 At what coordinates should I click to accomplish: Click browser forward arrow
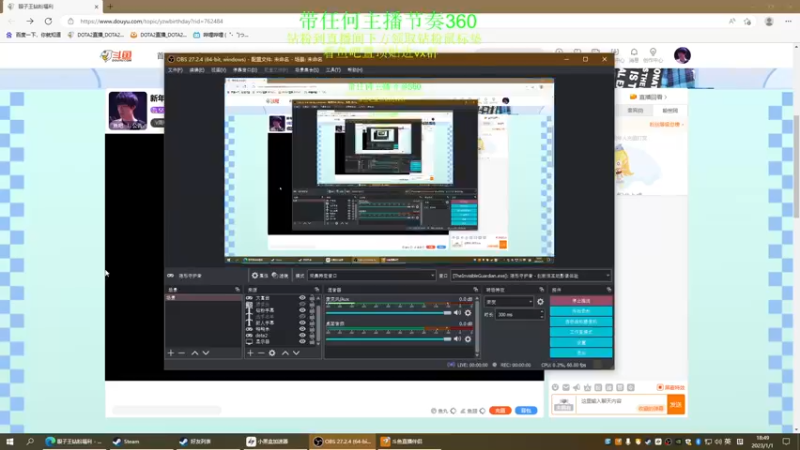(30, 21)
